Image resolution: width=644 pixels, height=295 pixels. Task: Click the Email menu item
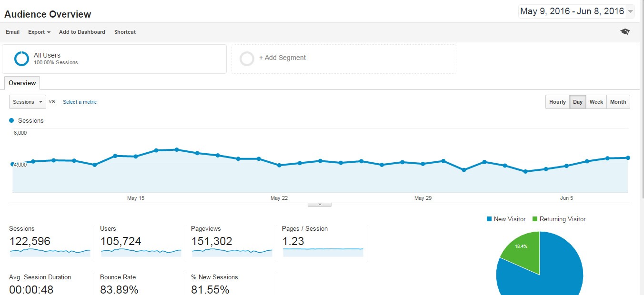(x=12, y=32)
